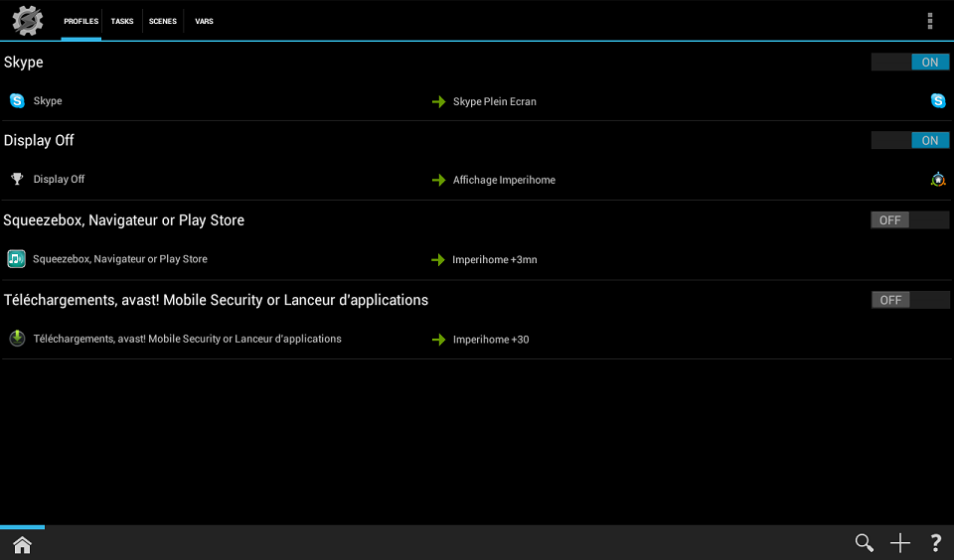Switch to the Scenes tab
The width and height of the screenshot is (954, 560).
pos(162,21)
